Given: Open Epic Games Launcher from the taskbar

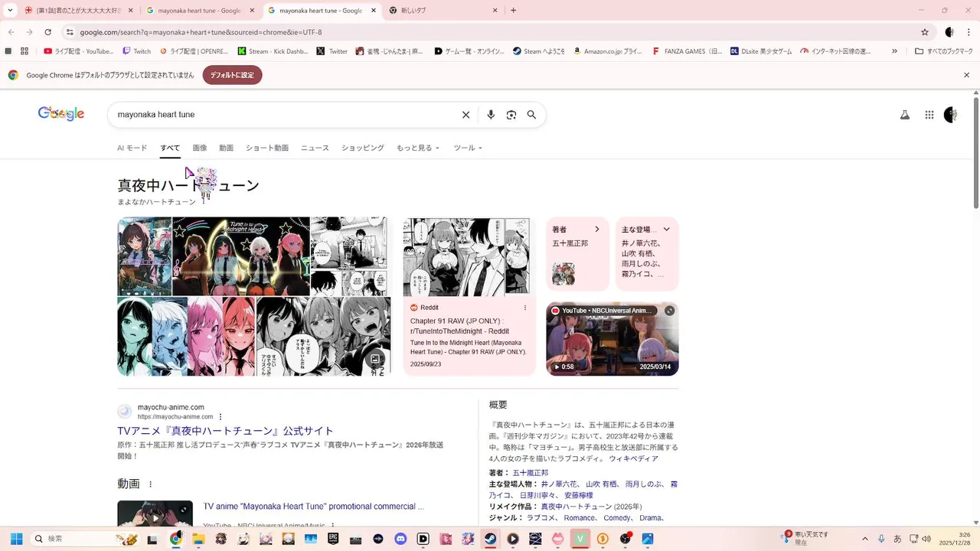Looking at the screenshot, I should (x=333, y=539).
